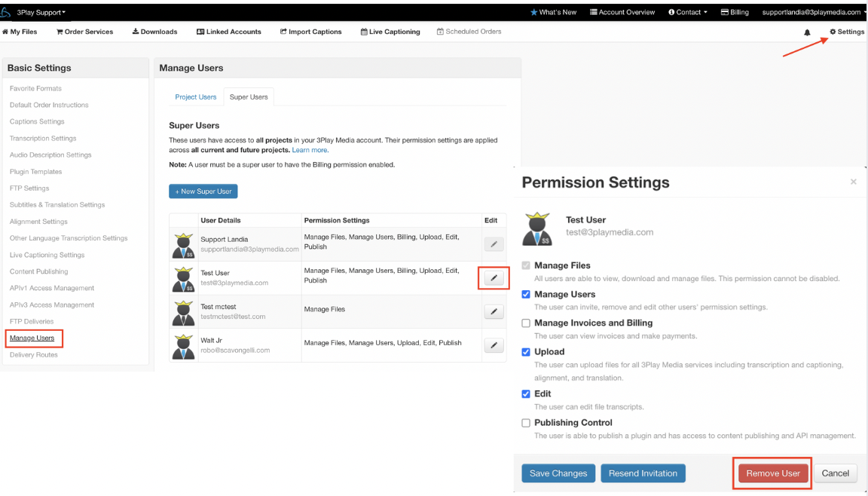Open Account Overview
868x496 pixels.
pos(622,12)
